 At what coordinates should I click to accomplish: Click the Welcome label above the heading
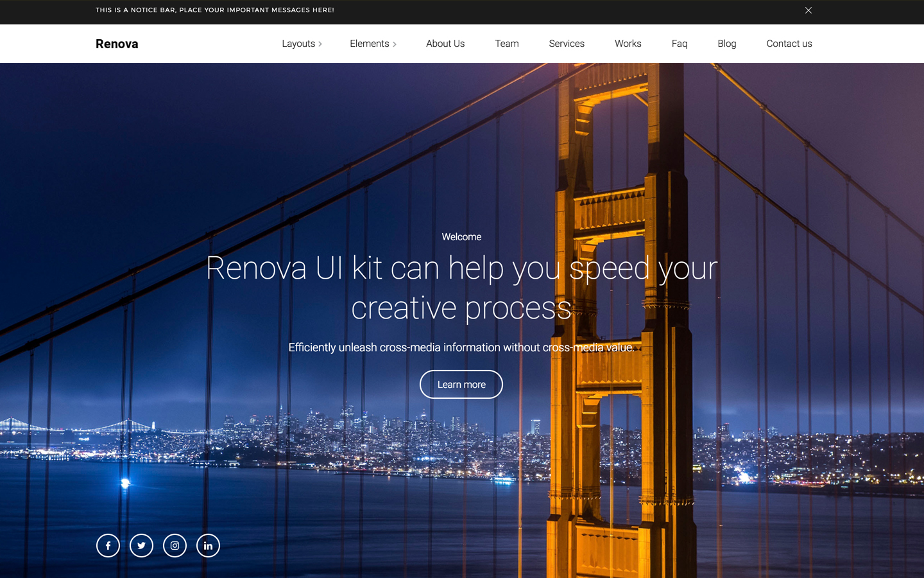point(461,236)
